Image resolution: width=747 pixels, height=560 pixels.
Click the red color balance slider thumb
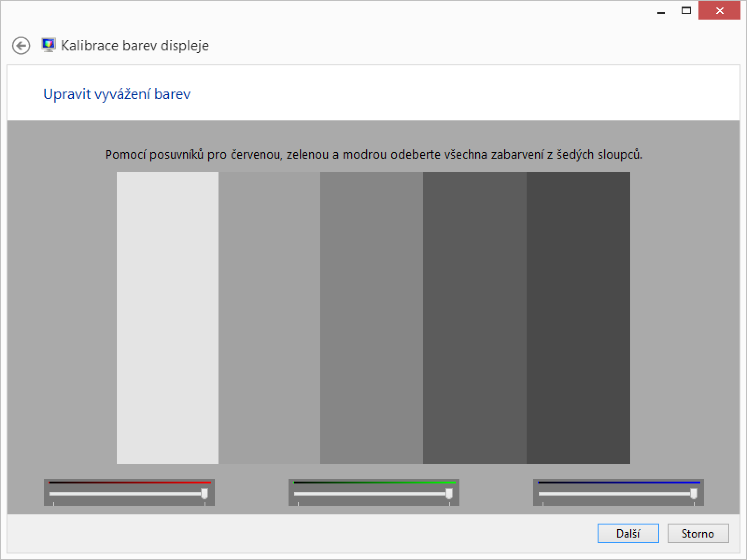pyautogui.click(x=204, y=493)
